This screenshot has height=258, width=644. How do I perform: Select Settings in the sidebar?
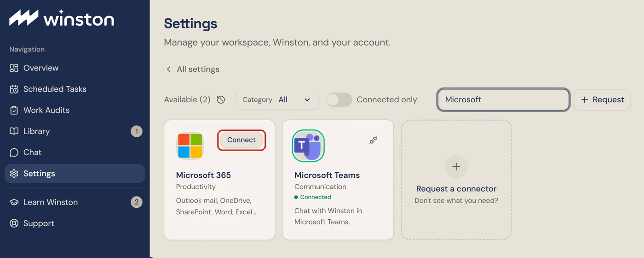tap(75, 174)
